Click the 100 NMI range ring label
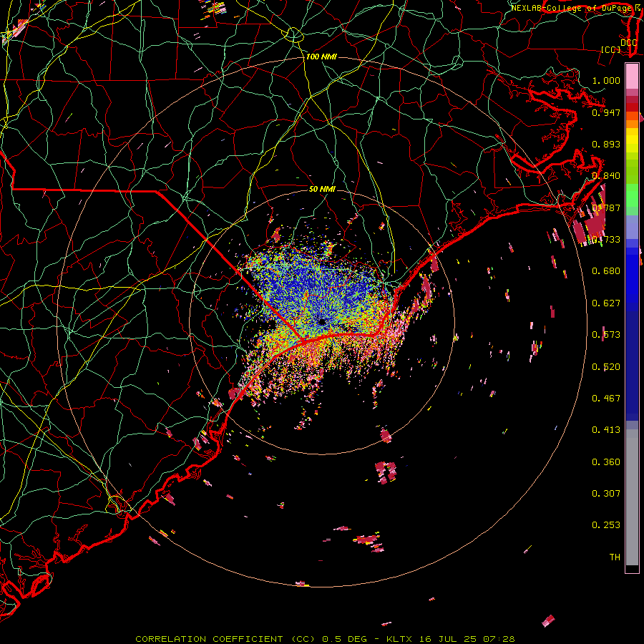Viewport: 644px width, 644px height. click(x=321, y=57)
